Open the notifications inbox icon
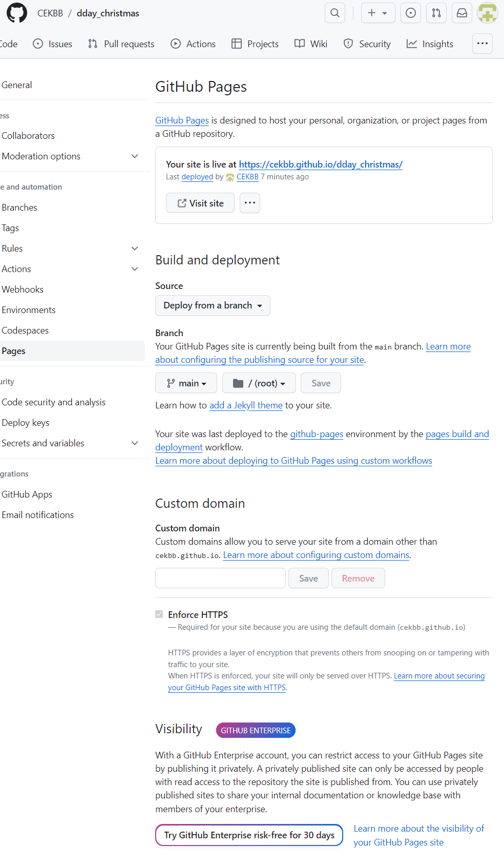Image resolution: width=504 pixels, height=867 pixels. 462,13
